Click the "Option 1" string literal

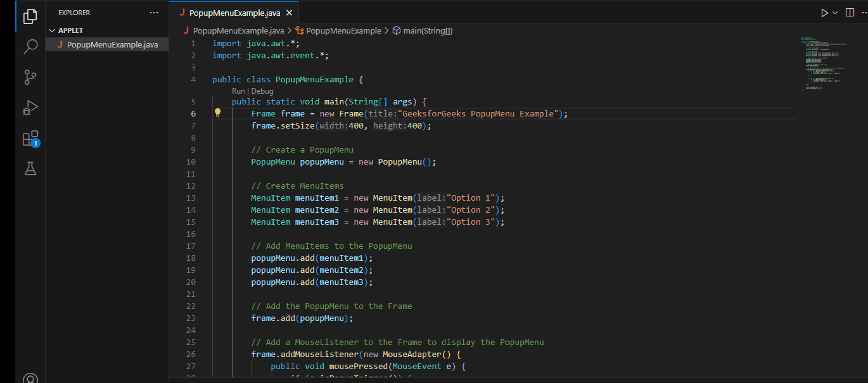(471, 198)
